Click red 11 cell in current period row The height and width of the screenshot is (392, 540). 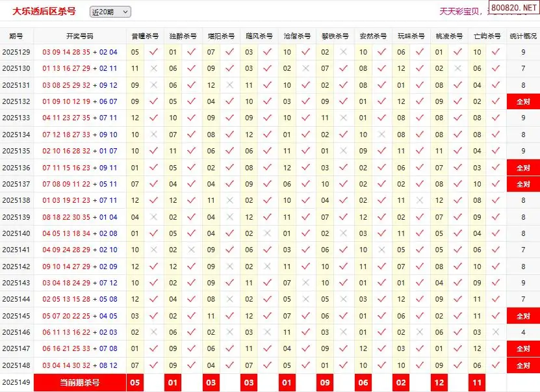(x=477, y=383)
